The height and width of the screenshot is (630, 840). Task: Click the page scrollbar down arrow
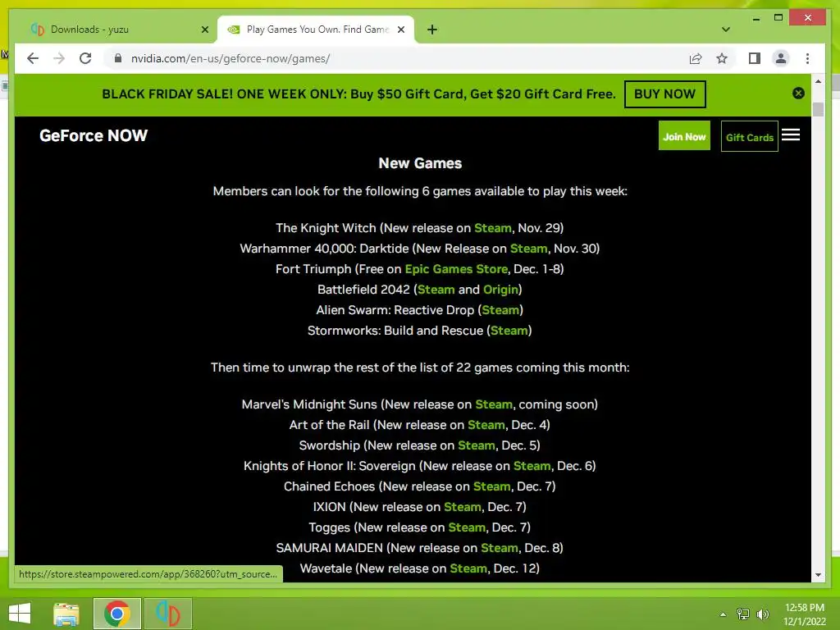(x=818, y=575)
